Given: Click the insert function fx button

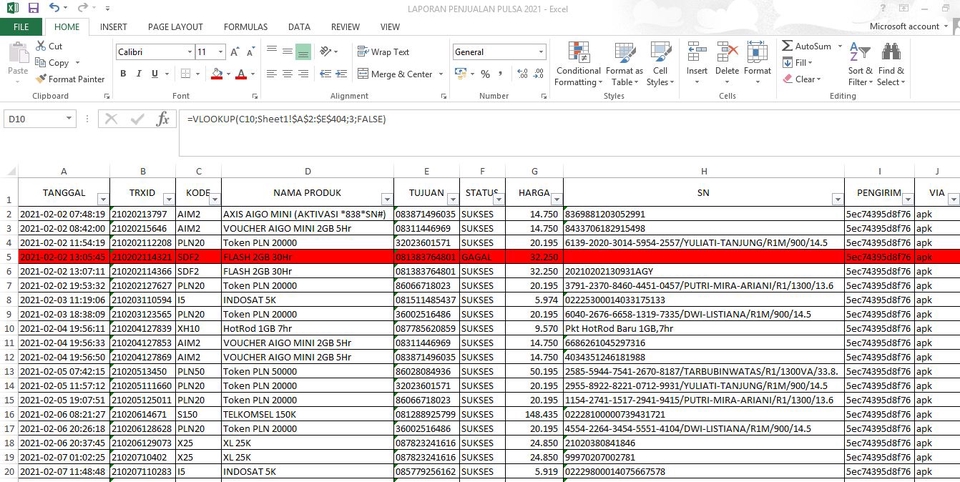Looking at the screenshot, I should coord(162,119).
